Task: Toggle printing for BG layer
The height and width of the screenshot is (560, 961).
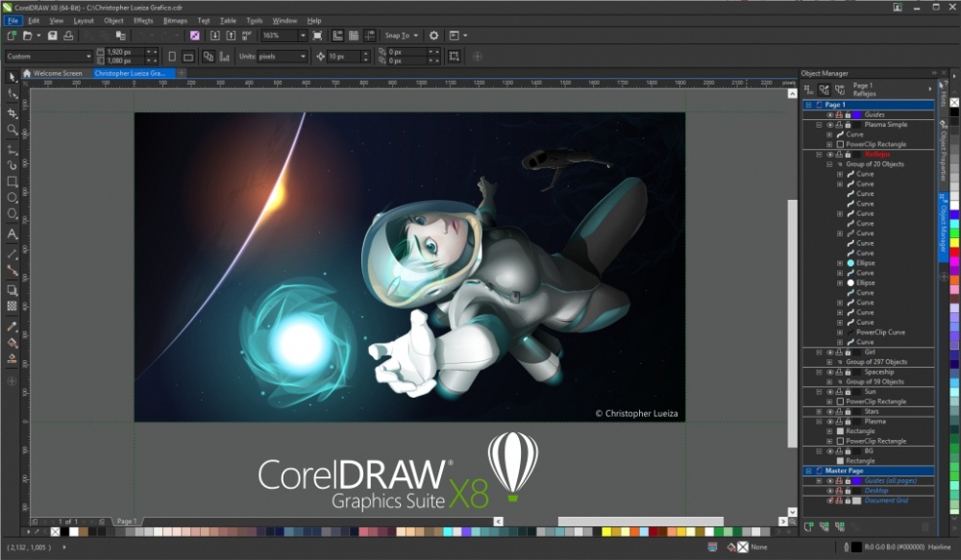Action: [x=839, y=450]
